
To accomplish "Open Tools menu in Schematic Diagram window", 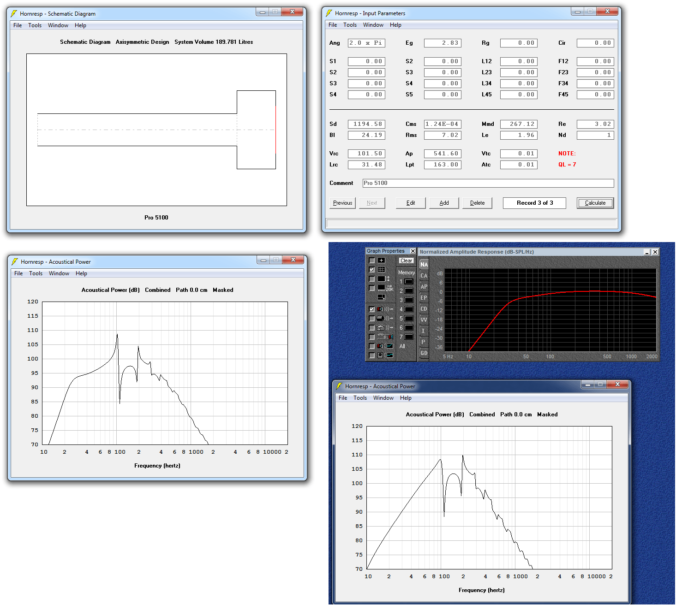I will pos(35,25).
